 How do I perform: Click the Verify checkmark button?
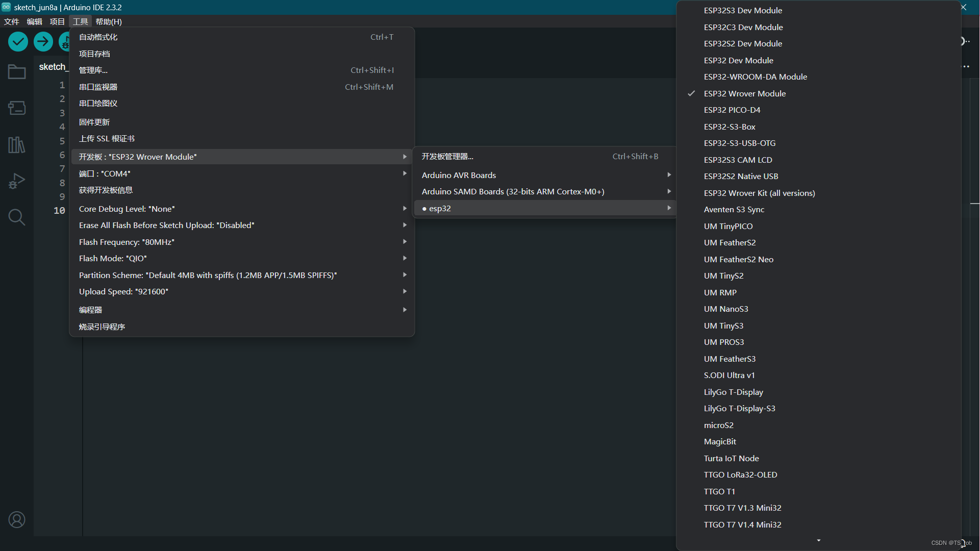click(18, 41)
